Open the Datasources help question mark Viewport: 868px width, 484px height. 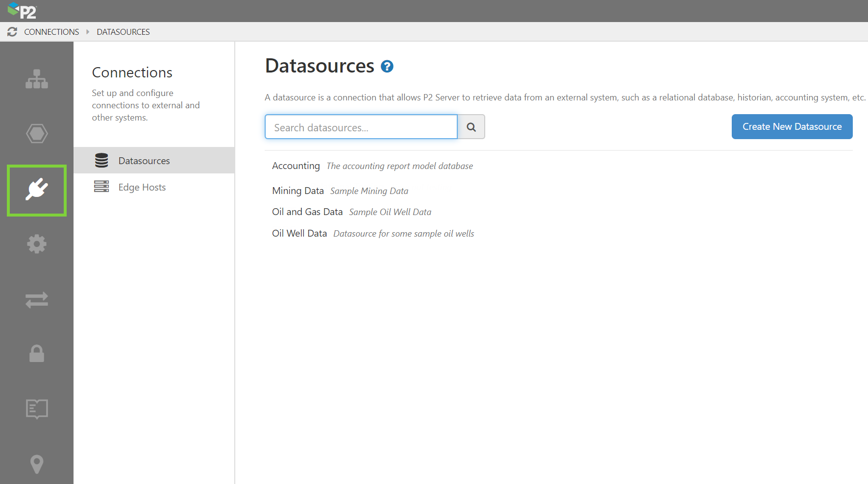387,67
